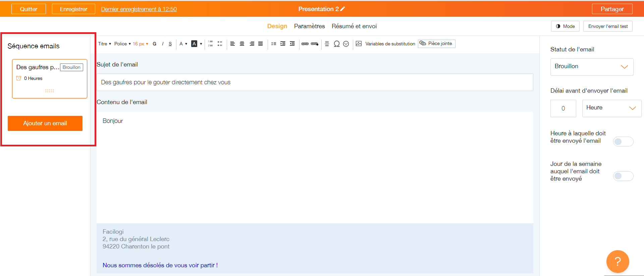The image size is (644, 276).
Task: Toggle the day-of-week sending switch
Action: (623, 176)
